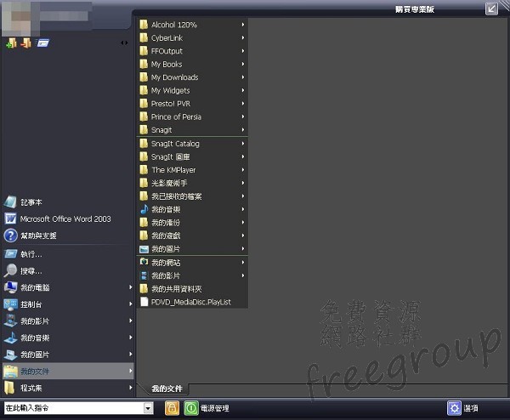Expand submenu arrow for My Downloads
Viewport: 510px width, 420px height.
[243, 77]
